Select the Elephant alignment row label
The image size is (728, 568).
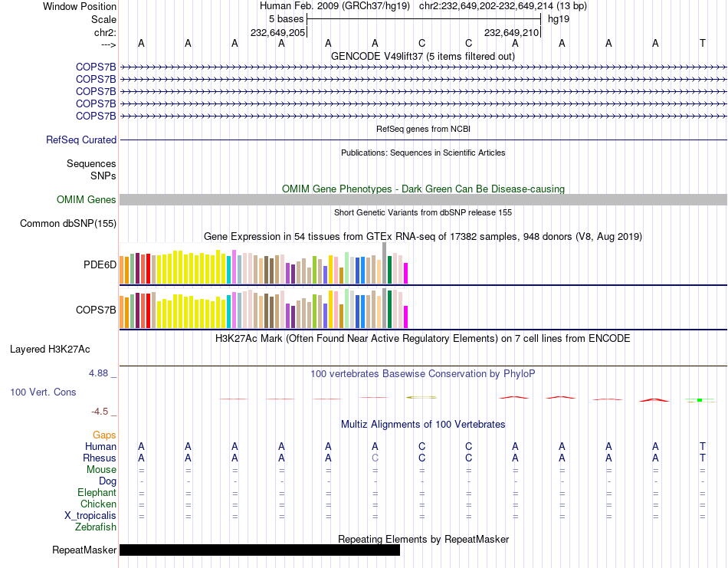(x=97, y=493)
